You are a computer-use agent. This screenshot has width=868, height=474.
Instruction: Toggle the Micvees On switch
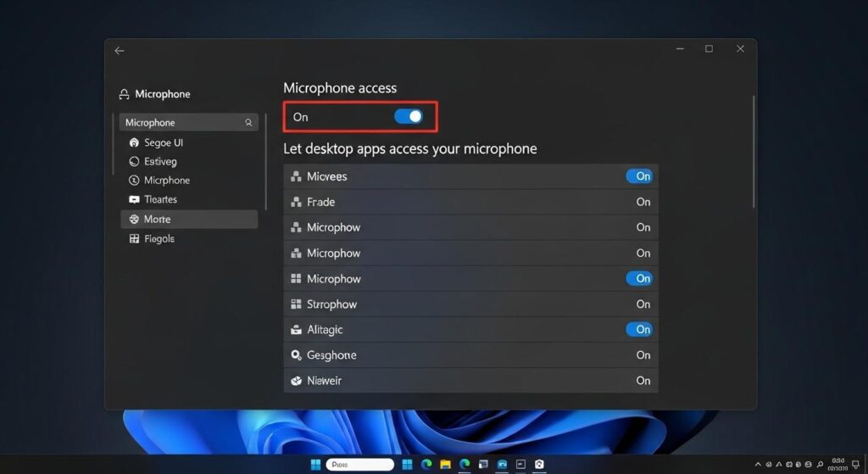tap(639, 176)
